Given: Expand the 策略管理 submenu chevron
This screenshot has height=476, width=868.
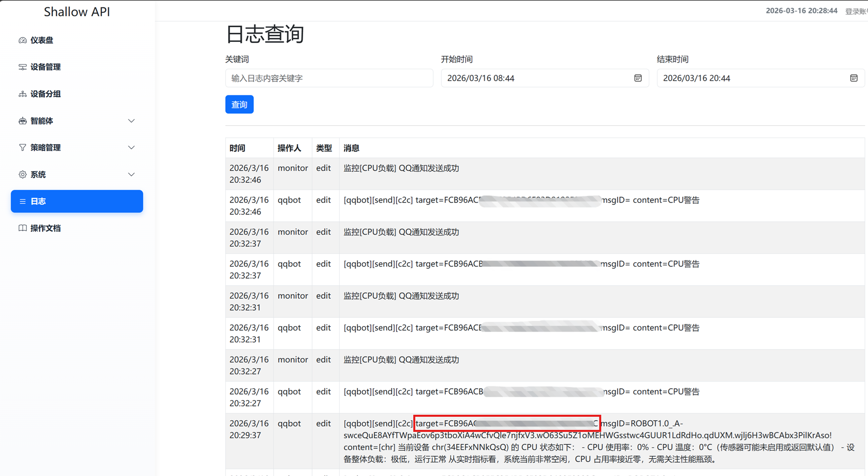Looking at the screenshot, I should [131, 148].
